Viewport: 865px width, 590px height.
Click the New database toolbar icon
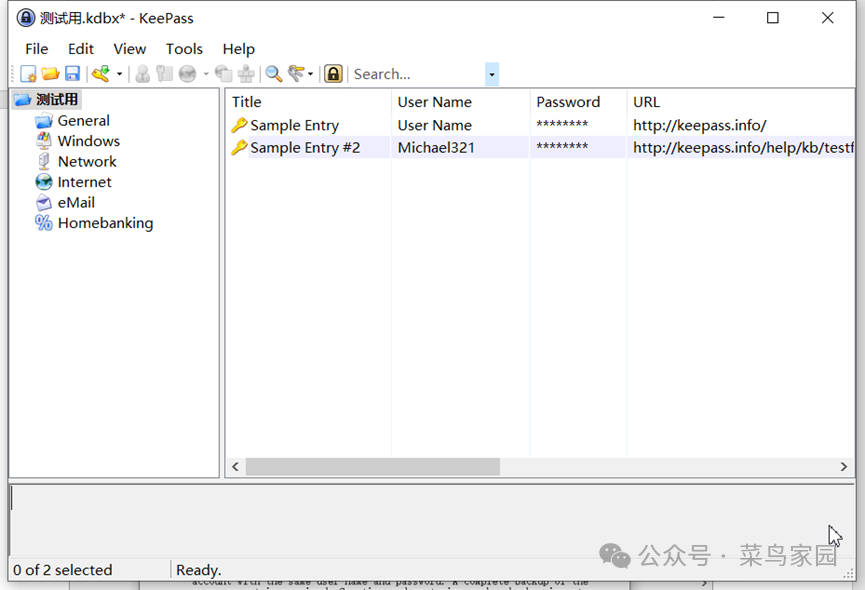[28, 74]
